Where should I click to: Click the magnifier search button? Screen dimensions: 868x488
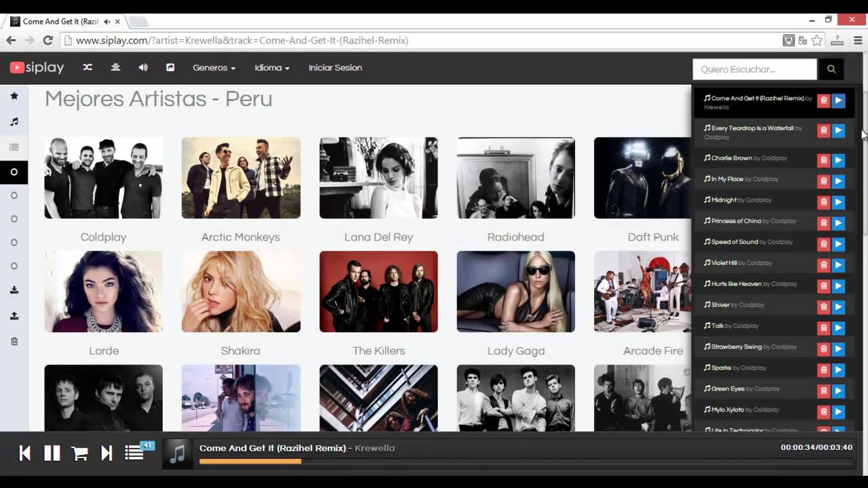click(x=831, y=69)
